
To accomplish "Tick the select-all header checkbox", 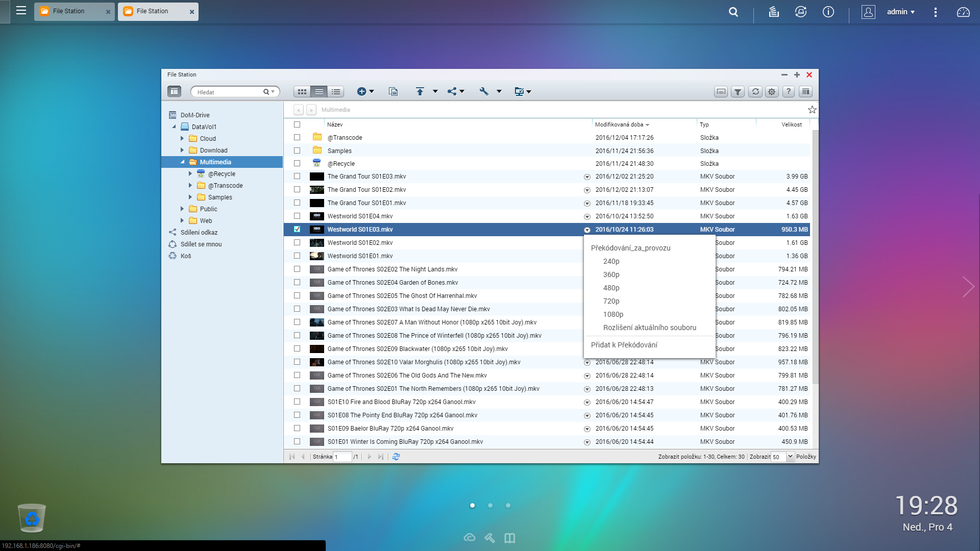I will point(297,124).
